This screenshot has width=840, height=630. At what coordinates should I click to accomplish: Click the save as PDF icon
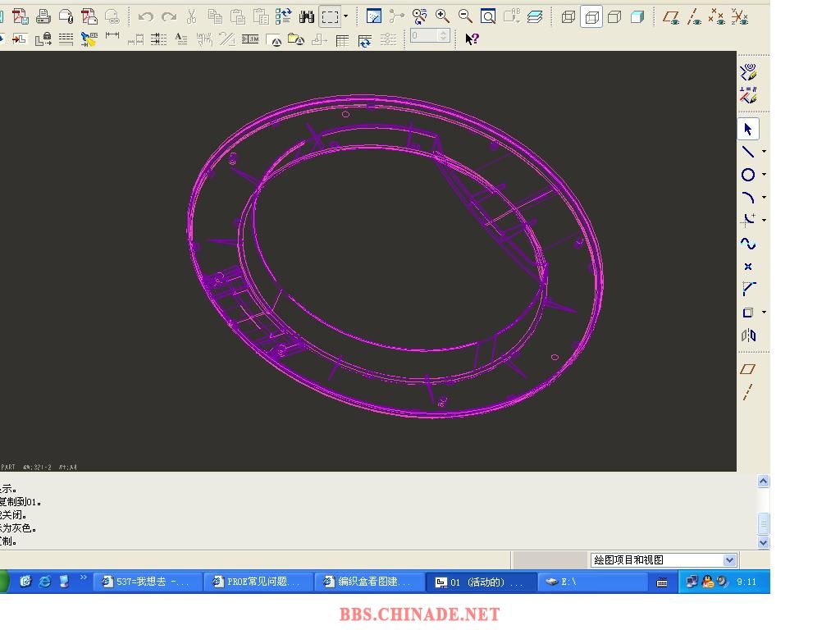21,16
